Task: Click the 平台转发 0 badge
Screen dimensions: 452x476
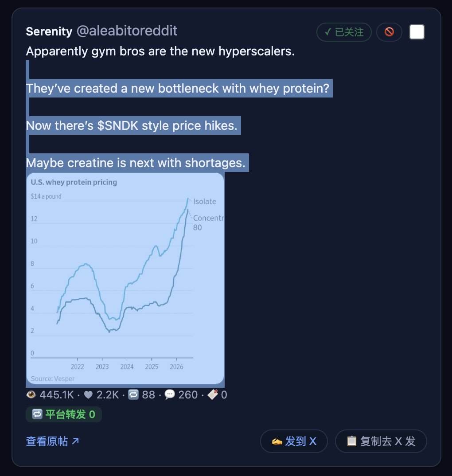Action: pyautogui.click(x=64, y=414)
